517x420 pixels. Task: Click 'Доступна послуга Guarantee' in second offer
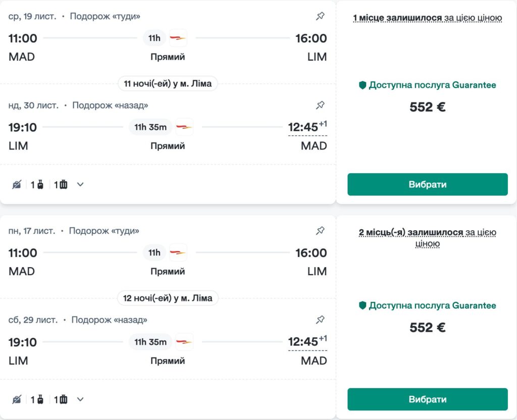coord(432,305)
